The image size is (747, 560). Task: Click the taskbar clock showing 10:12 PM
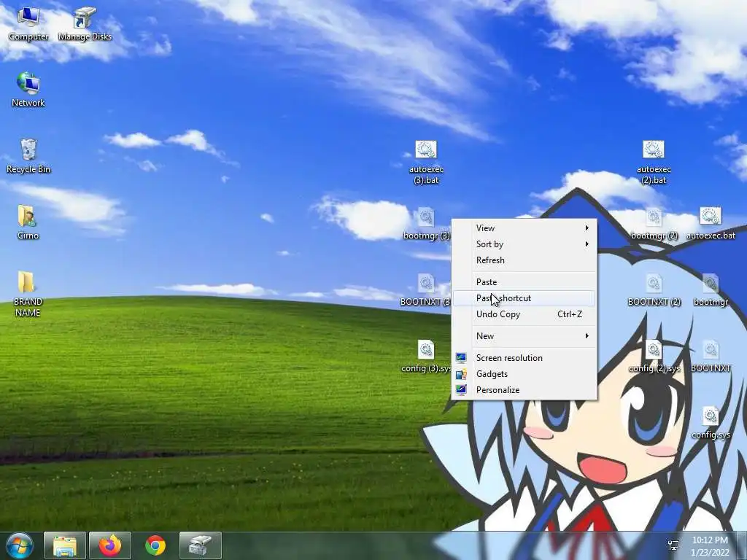point(710,546)
